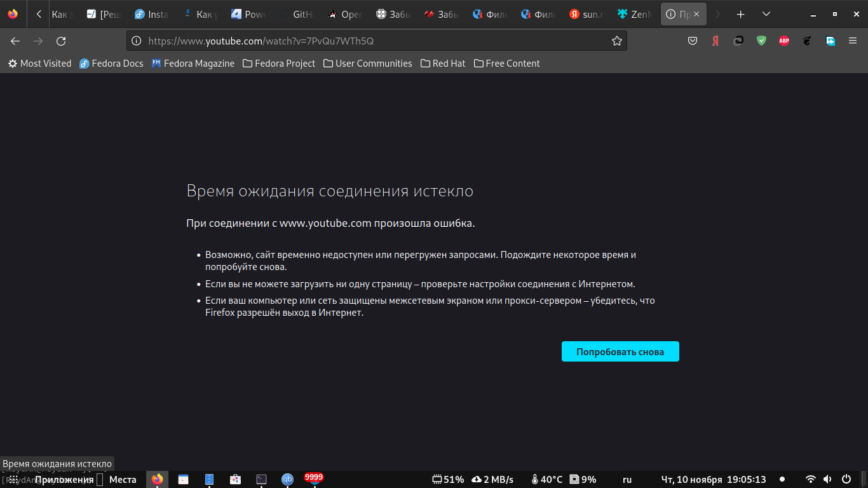This screenshot has width=868, height=488.
Task: Expand the Fedora Project bookmark folder
Action: point(279,64)
